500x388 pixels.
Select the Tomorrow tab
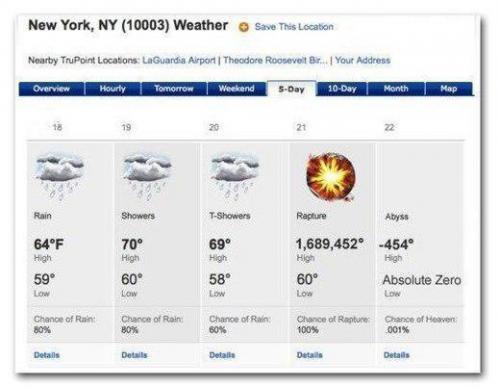pyautogui.click(x=174, y=89)
